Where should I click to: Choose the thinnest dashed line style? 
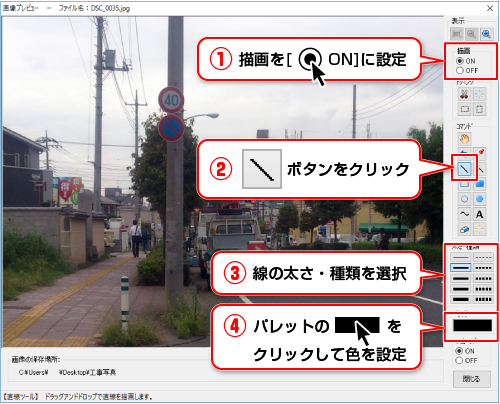pos(483,257)
